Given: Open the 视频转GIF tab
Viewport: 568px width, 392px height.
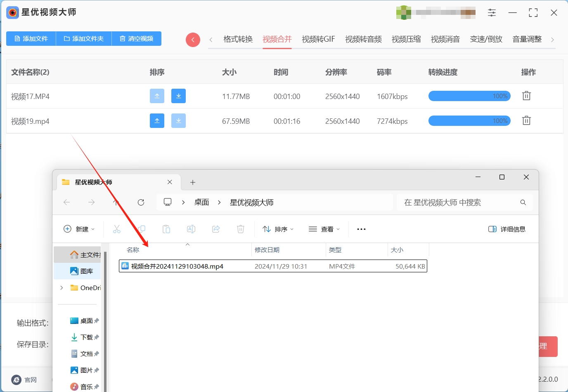Looking at the screenshot, I should [x=318, y=39].
